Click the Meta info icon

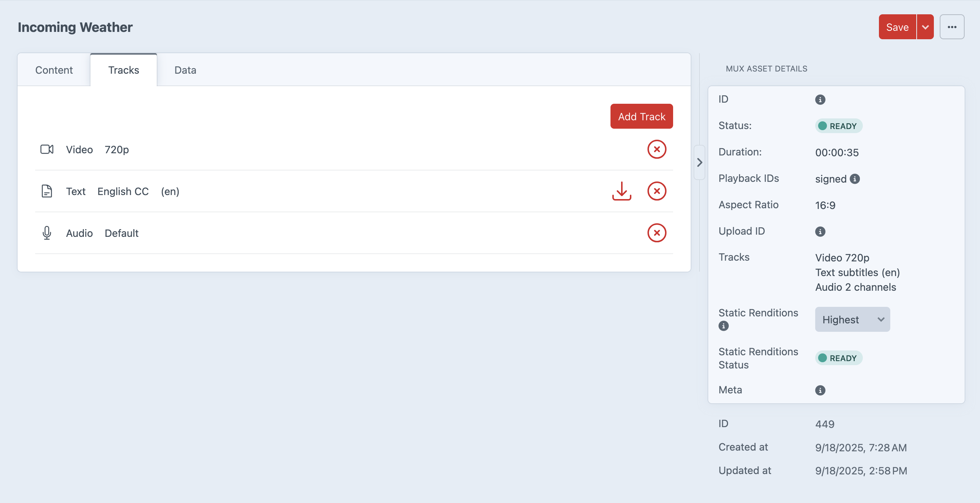coord(820,390)
